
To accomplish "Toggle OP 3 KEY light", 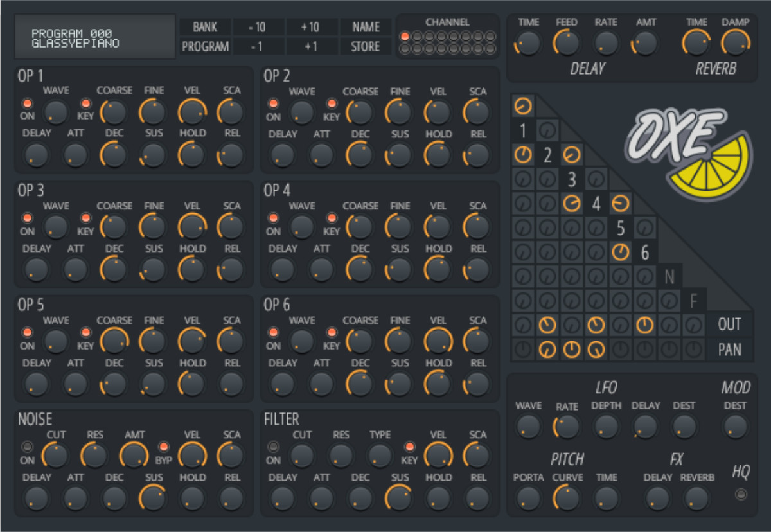I will [85, 218].
